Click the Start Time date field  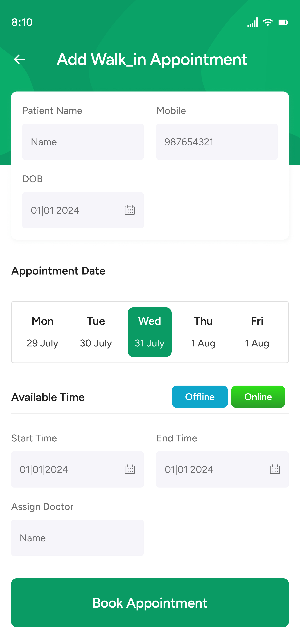pyautogui.click(x=67, y=469)
